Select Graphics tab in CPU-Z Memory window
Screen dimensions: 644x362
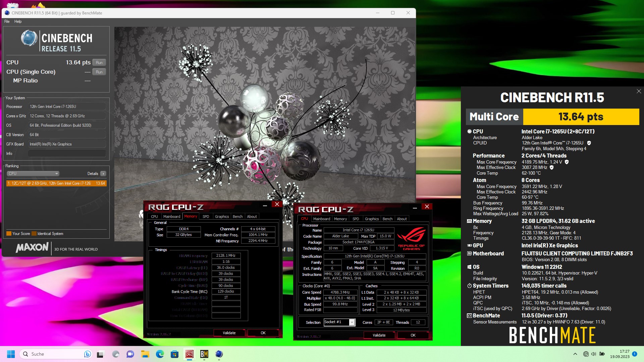pos(222,217)
